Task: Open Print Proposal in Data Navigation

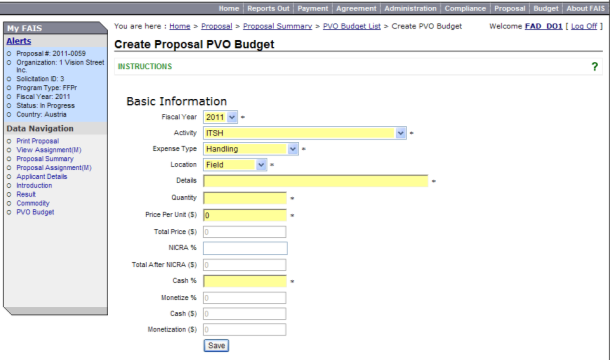Action: (x=37, y=141)
